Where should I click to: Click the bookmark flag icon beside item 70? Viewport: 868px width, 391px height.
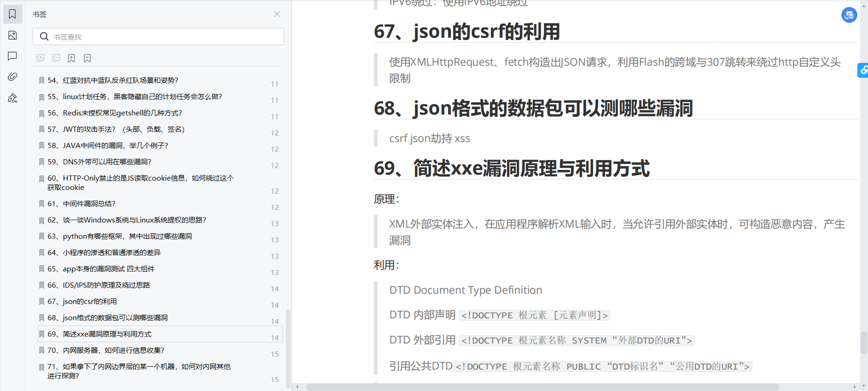point(41,351)
